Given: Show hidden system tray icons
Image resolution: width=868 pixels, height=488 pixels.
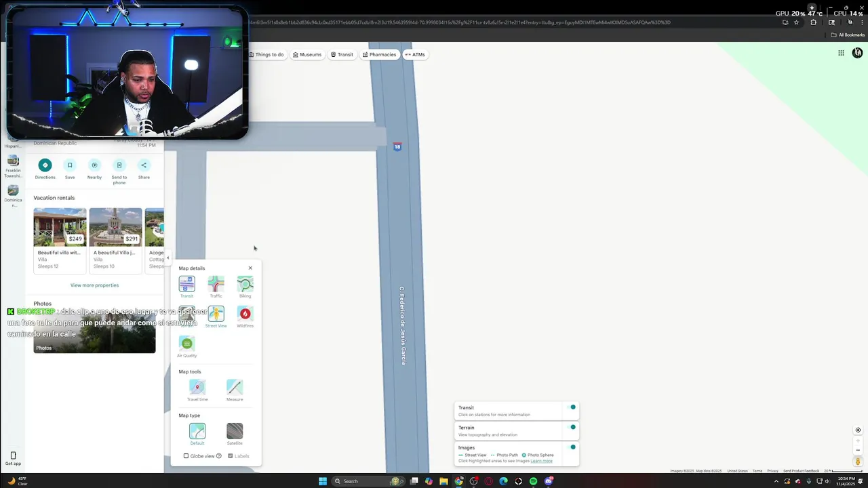Looking at the screenshot, I should point(776,481).
